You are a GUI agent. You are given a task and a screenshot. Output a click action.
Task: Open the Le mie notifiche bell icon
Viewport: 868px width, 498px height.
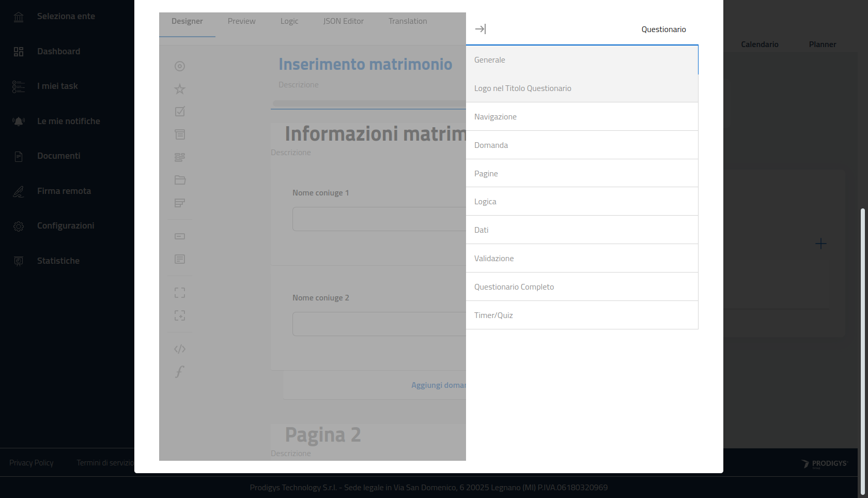tap(19, 122)
